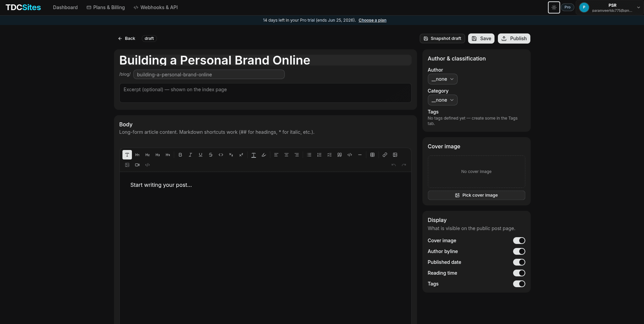Align text center
Viewport: 644px width, 324px height.
286,155
